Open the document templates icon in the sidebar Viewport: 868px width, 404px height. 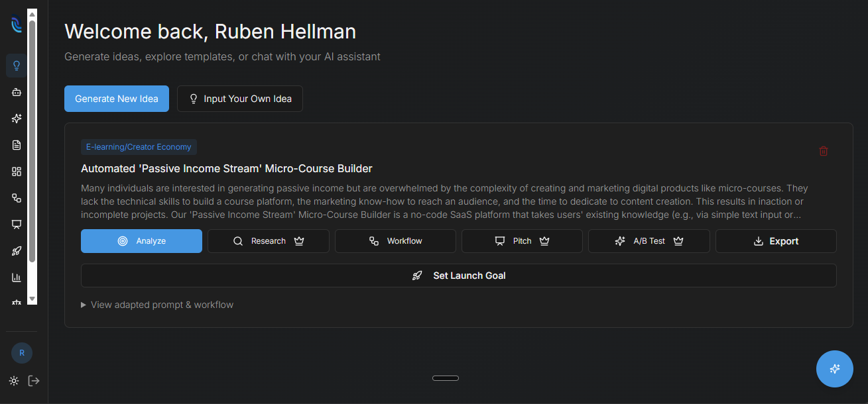[16, 144]
